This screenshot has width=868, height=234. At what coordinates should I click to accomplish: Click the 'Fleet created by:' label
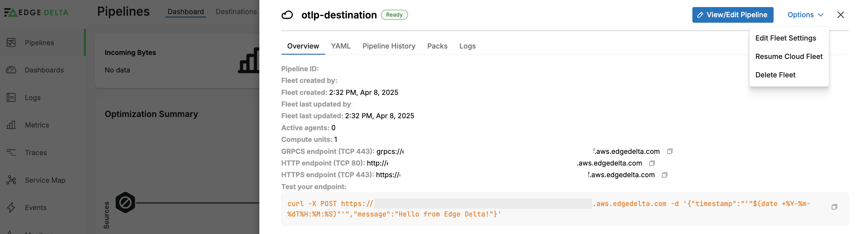[x=309, y=81]
